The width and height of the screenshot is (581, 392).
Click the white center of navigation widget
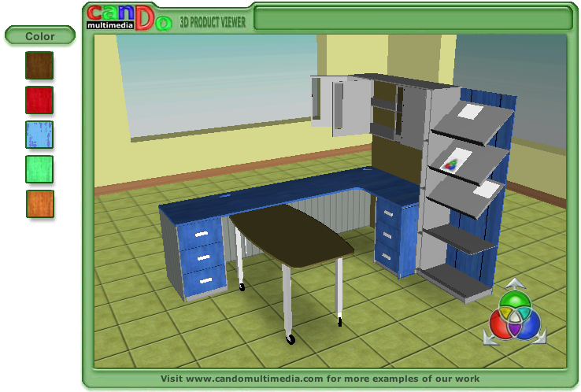coord(515,316)
